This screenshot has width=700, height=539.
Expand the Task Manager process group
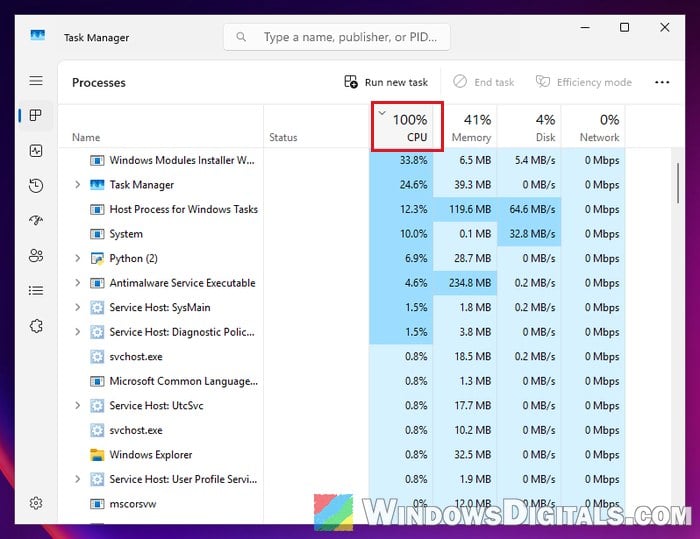coord(78,184)
